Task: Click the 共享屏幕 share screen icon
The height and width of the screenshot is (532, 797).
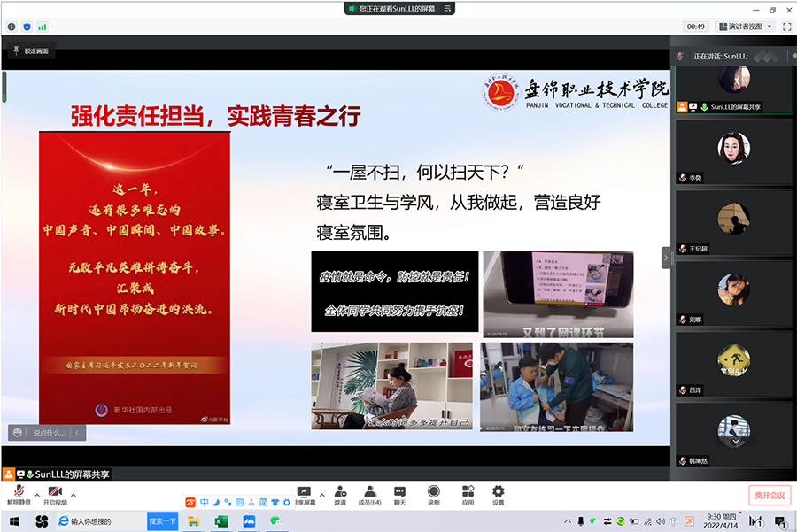Action: pyautogui.click(x=304, y=491)
